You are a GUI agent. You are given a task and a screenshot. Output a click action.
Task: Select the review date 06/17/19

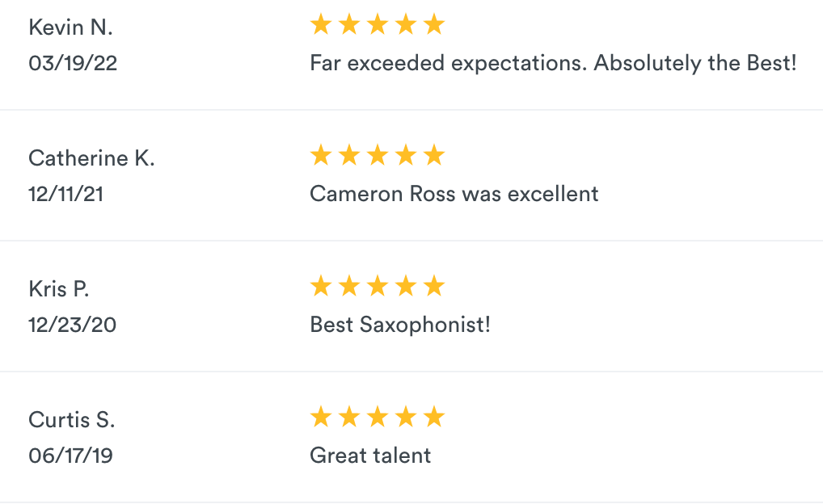tap(70, 456)
